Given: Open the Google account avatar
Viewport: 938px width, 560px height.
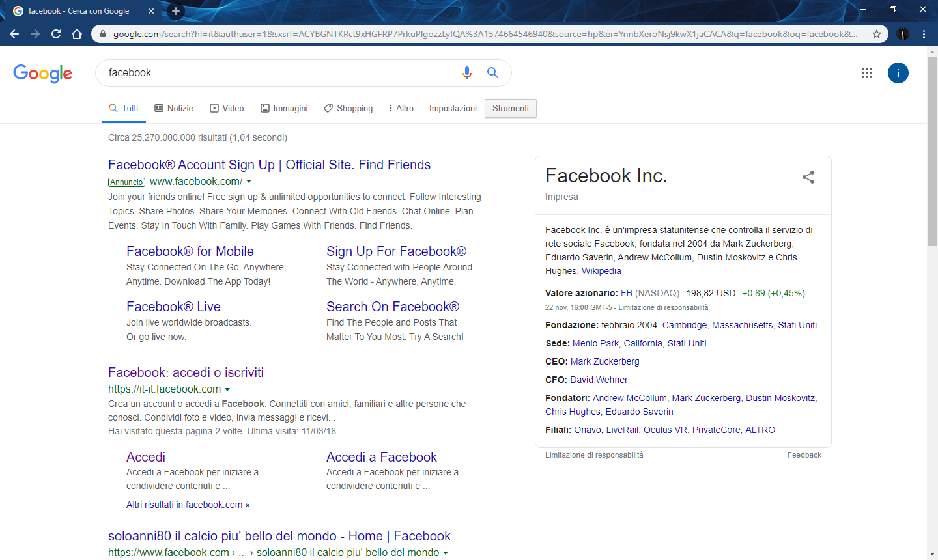Looking at the screenshot, I should pyautogui.click(x=898, y=73).
